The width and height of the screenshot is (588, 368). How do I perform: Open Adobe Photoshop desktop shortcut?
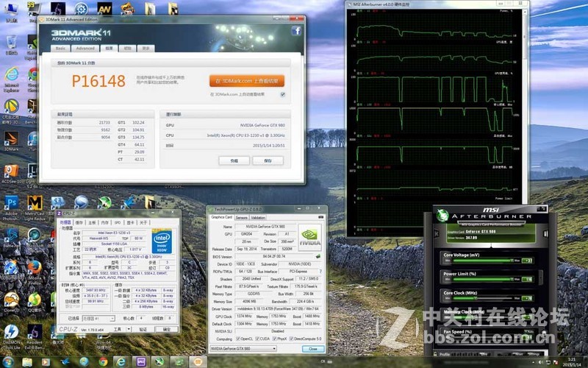[x=11, y=203]
